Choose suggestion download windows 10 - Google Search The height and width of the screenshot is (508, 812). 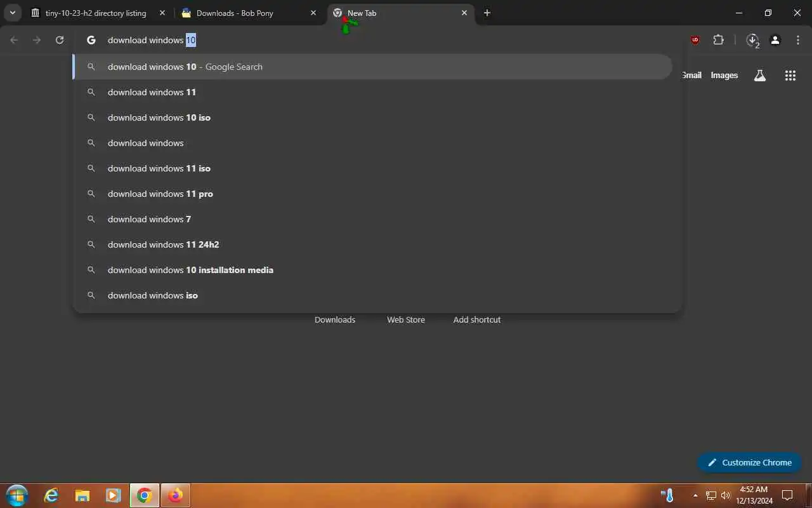(372, 67)
